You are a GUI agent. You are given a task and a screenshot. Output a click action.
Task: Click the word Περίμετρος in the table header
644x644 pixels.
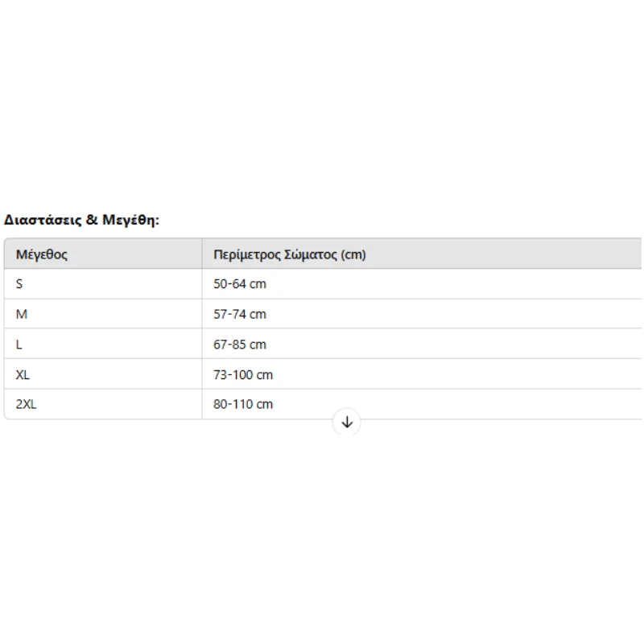(x=247, y=254)
